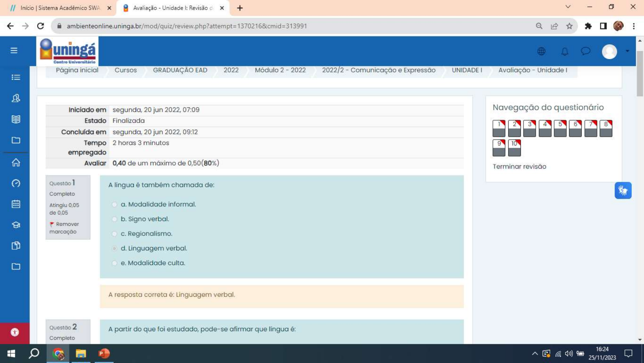Click the red accessibility button bottom-left
Image resolution: width=644 pixels, height=363 pixels.
15,332
